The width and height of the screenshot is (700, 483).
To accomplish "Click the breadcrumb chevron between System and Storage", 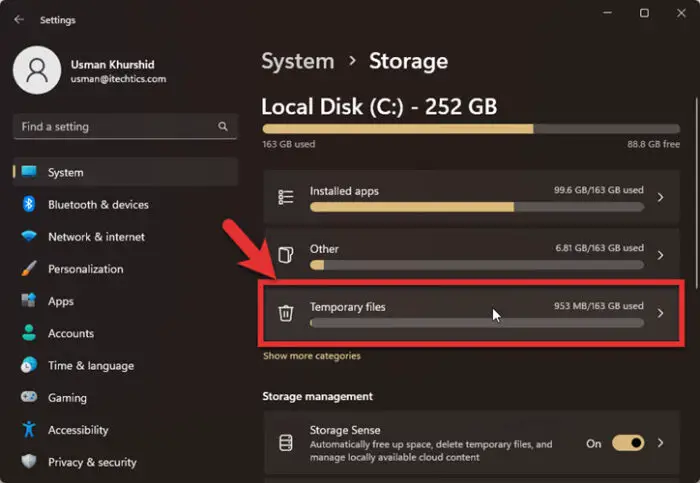I will tap(352, 60).
